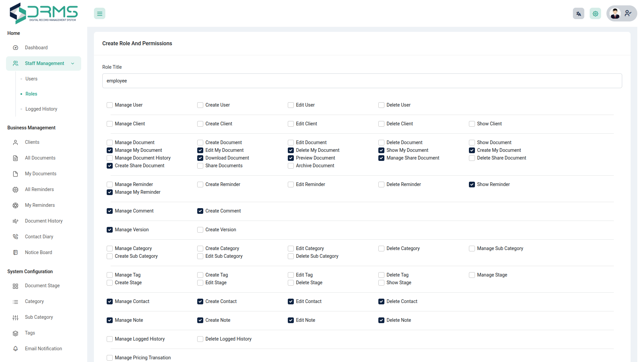Screen dimensions: 644x362
Task: Open Document Stage grid icon
Action: (x=15, y=286)
